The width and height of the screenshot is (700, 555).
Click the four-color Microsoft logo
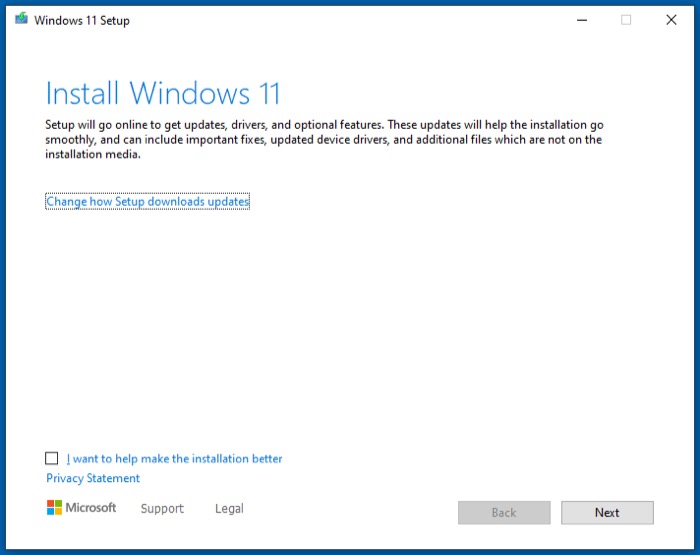(x=54, y=508)
